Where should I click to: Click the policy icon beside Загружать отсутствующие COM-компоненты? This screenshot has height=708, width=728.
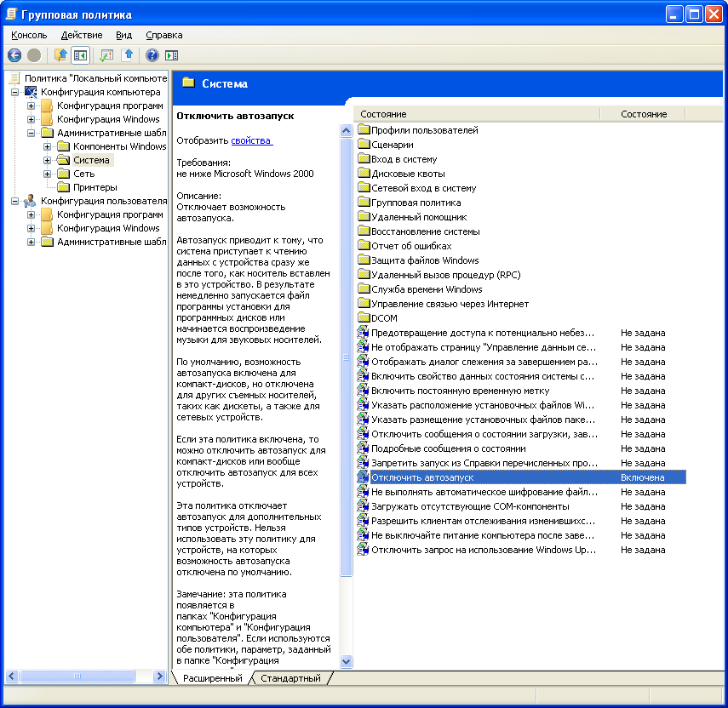(x=363, y=506)
